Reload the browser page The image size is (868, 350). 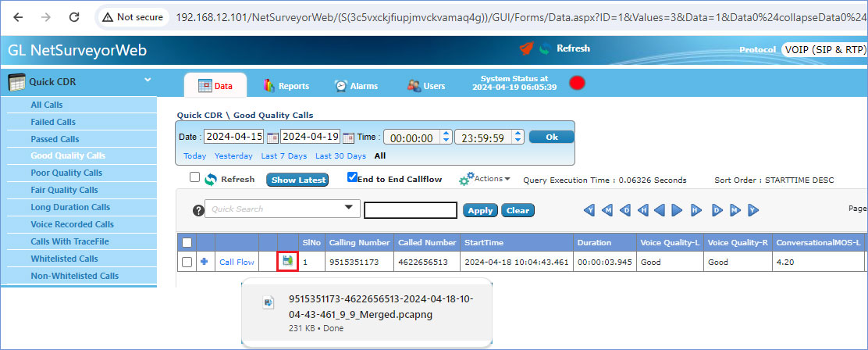[74, 17]
